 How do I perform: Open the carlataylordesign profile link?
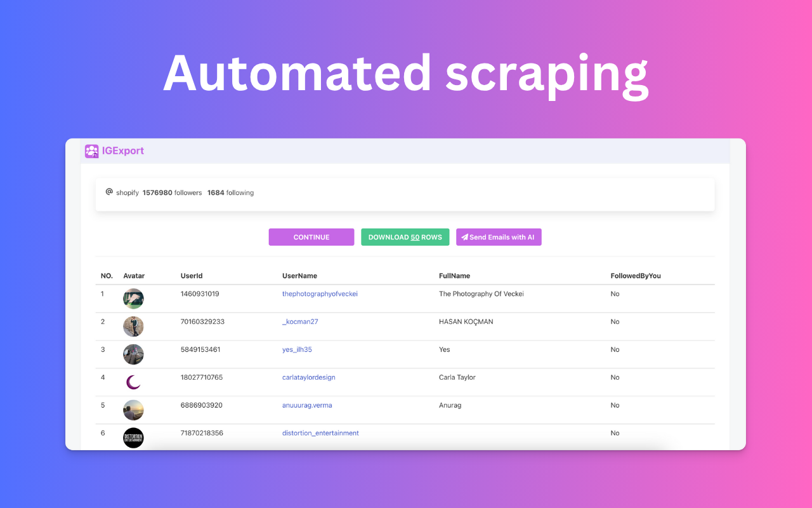308,377
